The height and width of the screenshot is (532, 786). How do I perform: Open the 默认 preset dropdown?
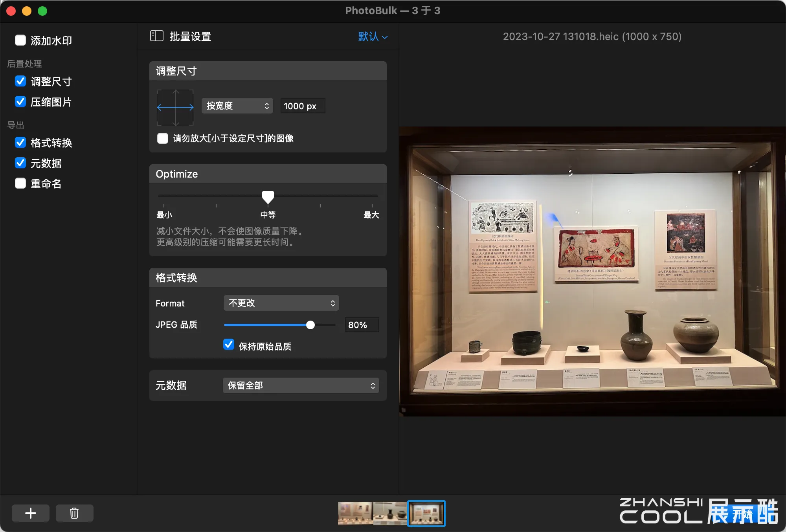click(x=373, y=37)
